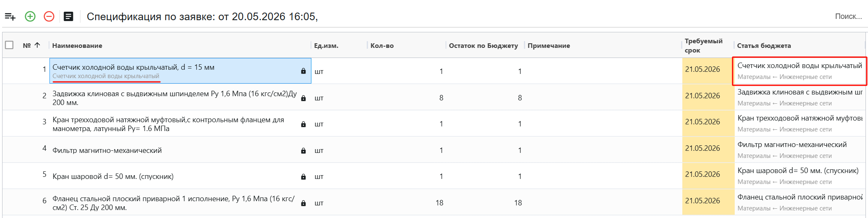868x218 pixels.
Task: Click the Поиск search field
Action: coord(848,16)
